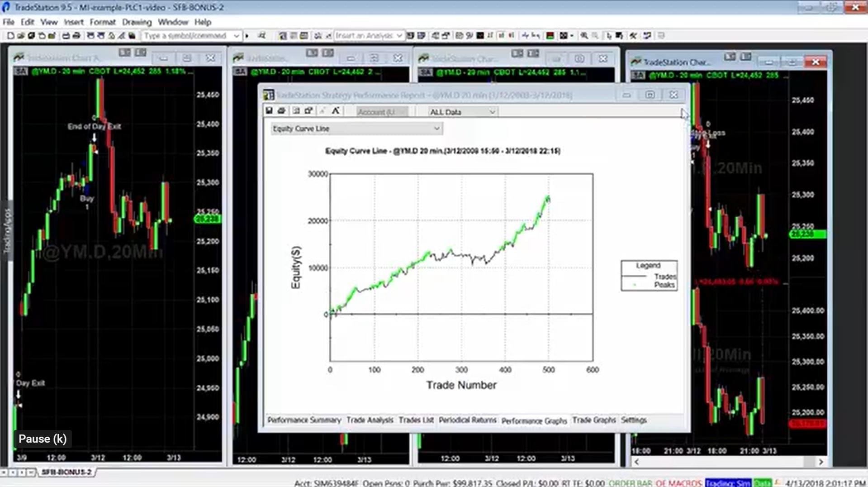Open the Trades List tab
The width and height of the screenshot is (868, 487).
point(416,420)
